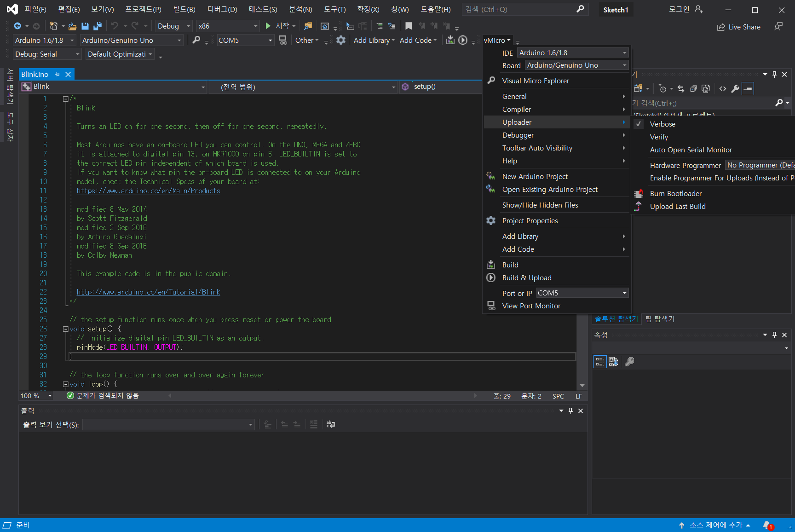Click View Port Monitor menu entry
The width and height of the screenshot is (795, 532).
click(557, 306)
